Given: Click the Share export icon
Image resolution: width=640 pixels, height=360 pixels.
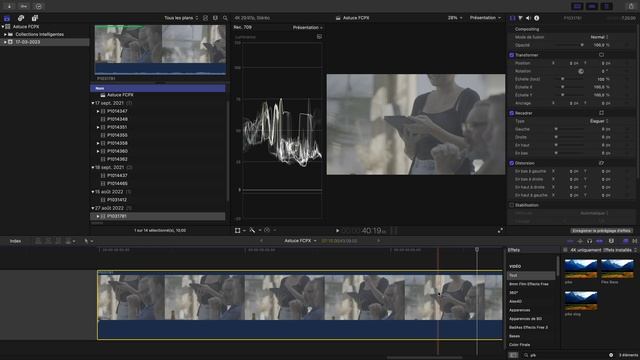Looking at the screenshot, I should (x=631, y=6).
